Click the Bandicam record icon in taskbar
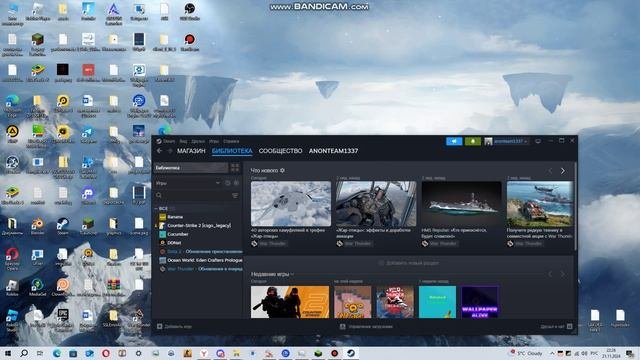The width and height of the screenshot is (640, 360). coord(334,353)
